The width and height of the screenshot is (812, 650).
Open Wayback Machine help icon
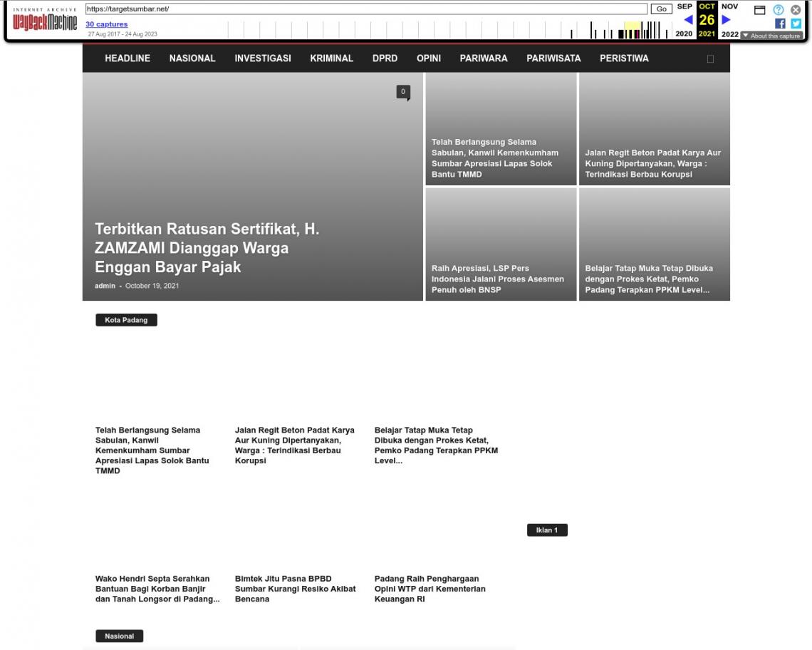[x=779, y=10]
